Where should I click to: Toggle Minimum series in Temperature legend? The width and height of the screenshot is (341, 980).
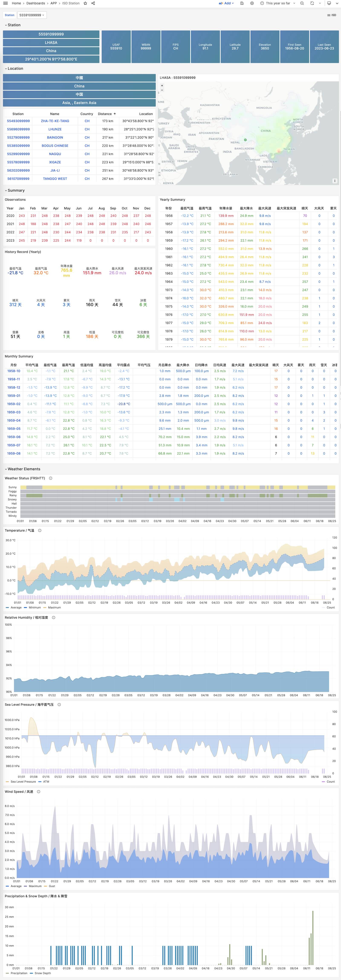[x=35, y=607]
